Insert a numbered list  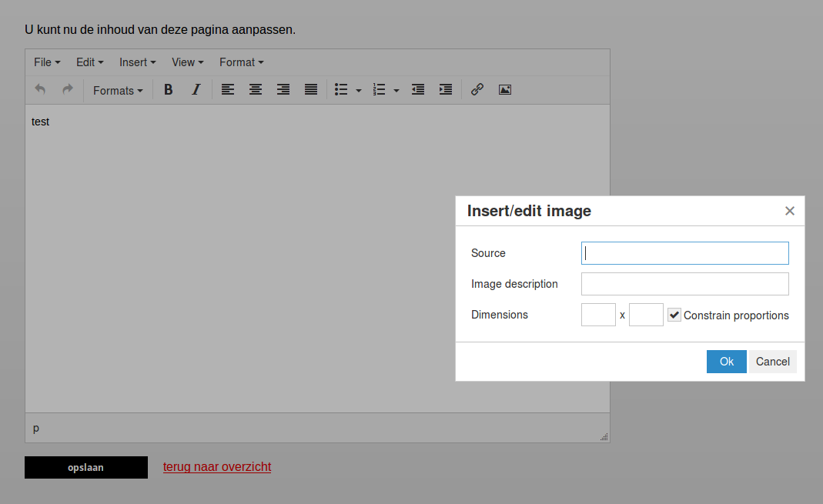click(379, 90)
